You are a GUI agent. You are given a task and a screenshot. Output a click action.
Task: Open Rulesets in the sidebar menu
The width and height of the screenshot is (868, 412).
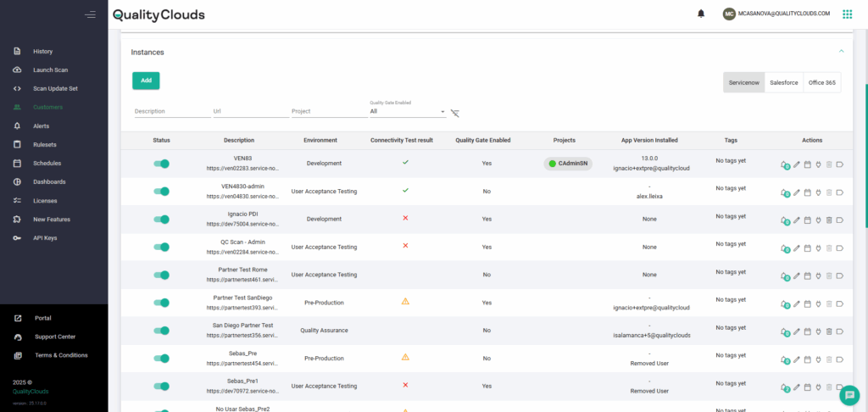(x=45, y=145)
